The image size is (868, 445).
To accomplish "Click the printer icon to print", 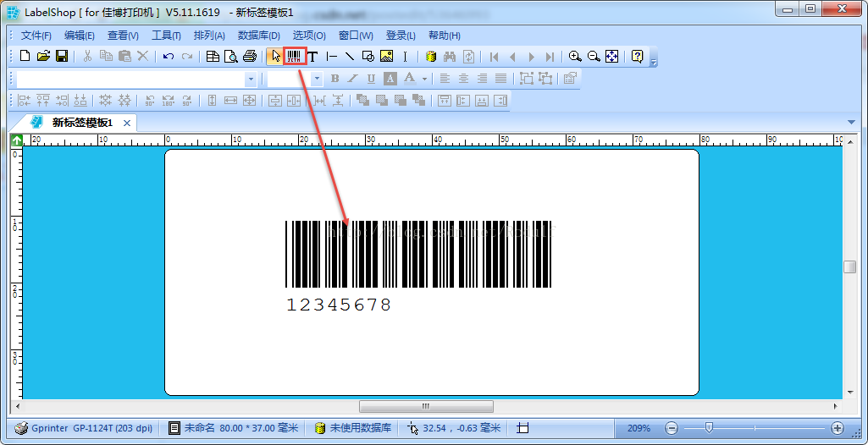I will pos(250,56).
